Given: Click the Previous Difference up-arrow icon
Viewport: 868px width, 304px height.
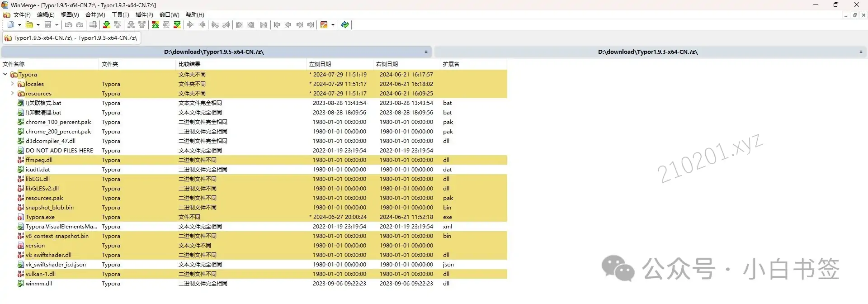Looking at the screenshot, I should (x=118, y=25).
